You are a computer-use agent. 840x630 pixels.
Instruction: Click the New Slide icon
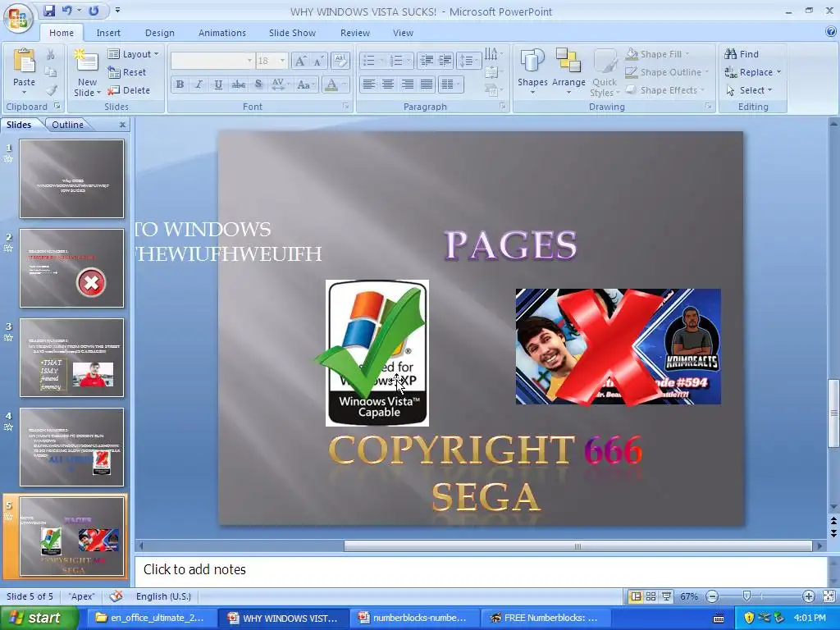point(86,61)
